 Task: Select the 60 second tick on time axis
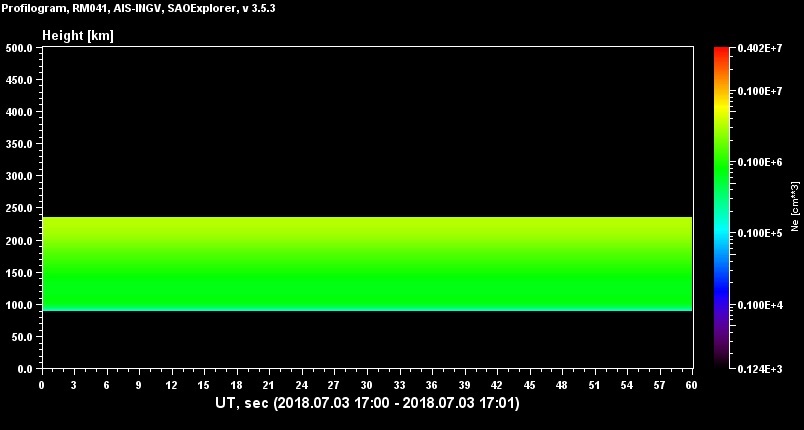(692, 385)
